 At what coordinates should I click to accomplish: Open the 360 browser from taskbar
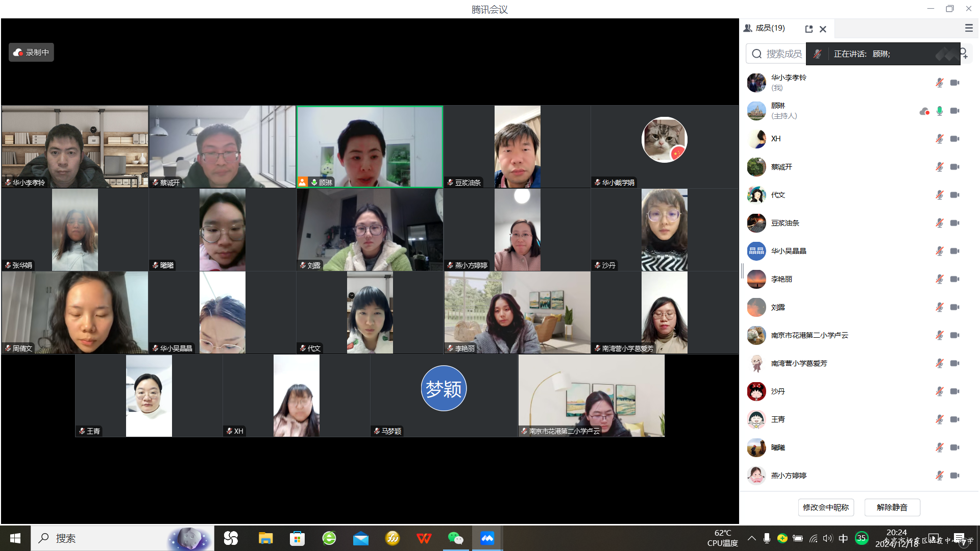[329, 538]
